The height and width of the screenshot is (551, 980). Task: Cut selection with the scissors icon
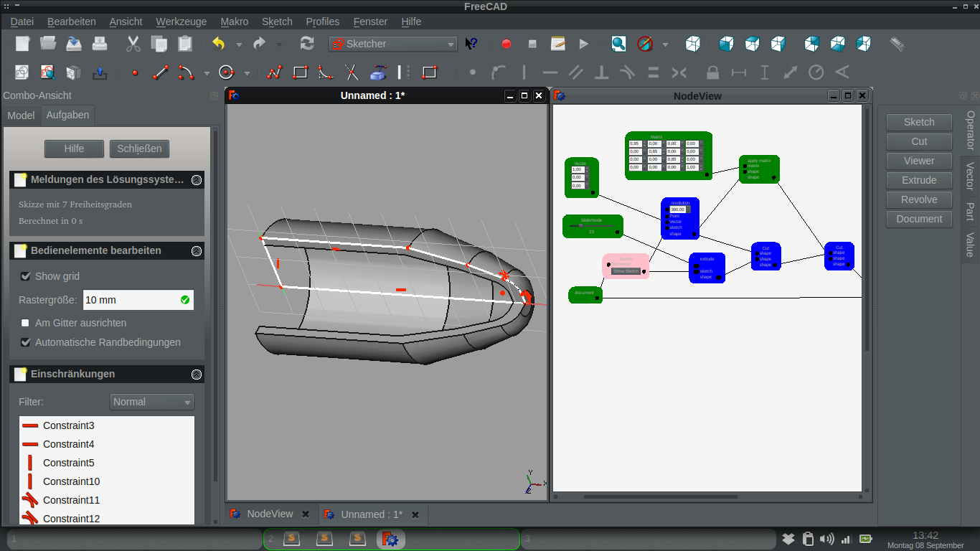[x=133, y=44]
